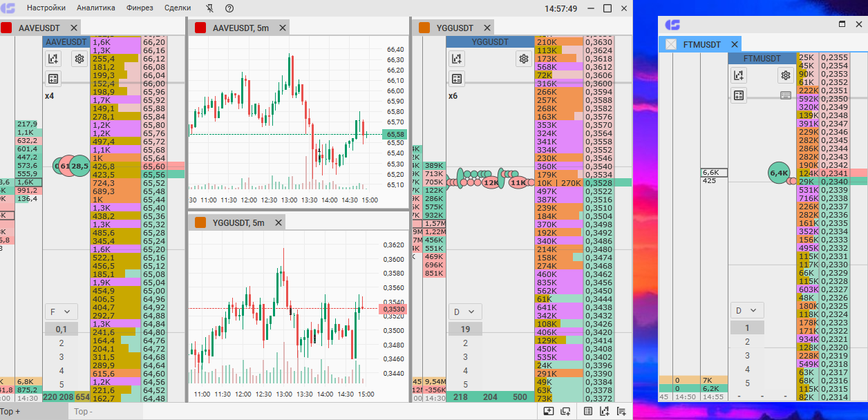Click the add-list icon in bottom toolbar

coord(621,411)
